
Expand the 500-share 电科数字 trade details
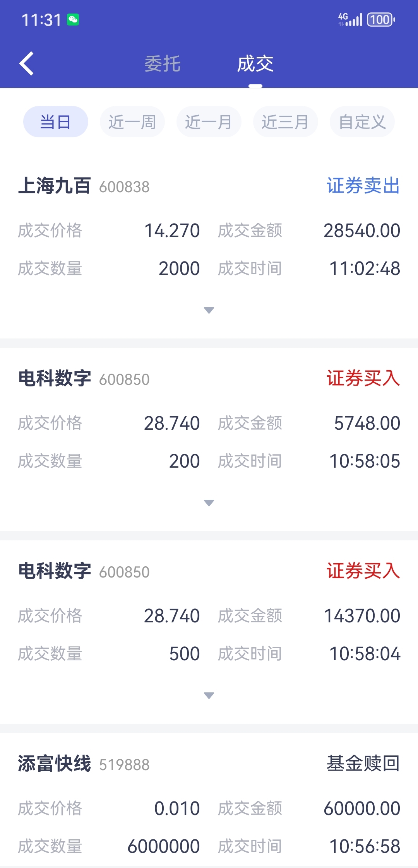point(209,695)
